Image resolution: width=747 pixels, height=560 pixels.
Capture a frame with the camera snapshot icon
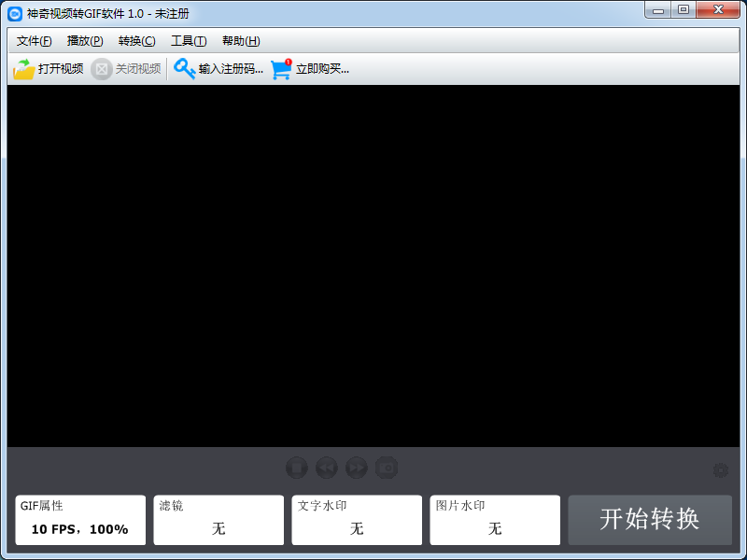pyautogui.click(x=387, y=468)
